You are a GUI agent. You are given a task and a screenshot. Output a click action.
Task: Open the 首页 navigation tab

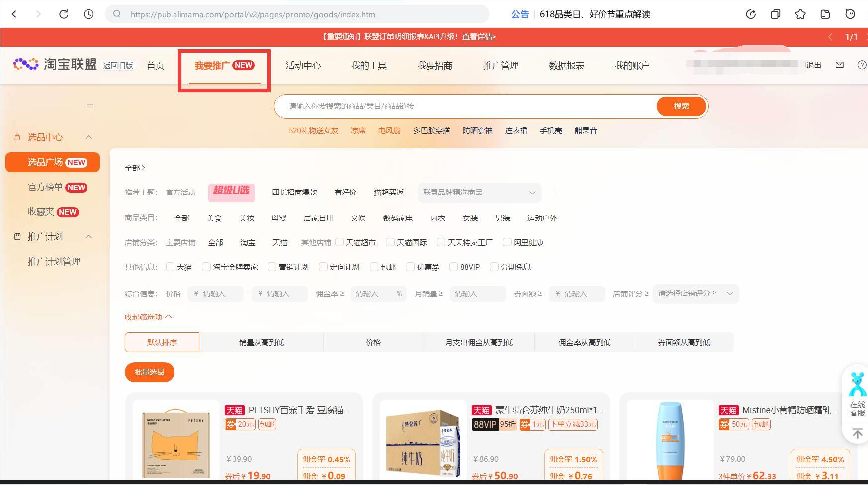(155, 65)
